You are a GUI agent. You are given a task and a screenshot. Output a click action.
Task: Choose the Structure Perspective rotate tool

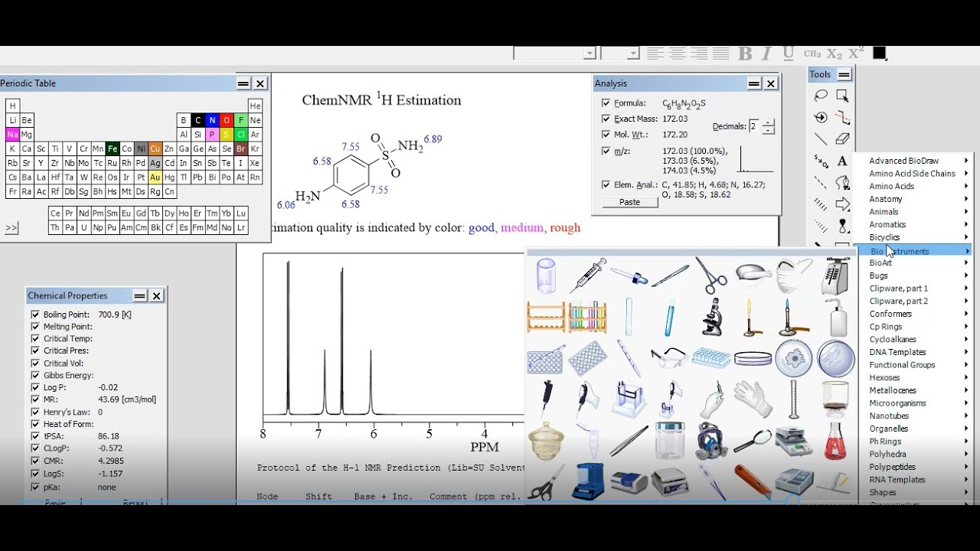click(x=821, y=118)
